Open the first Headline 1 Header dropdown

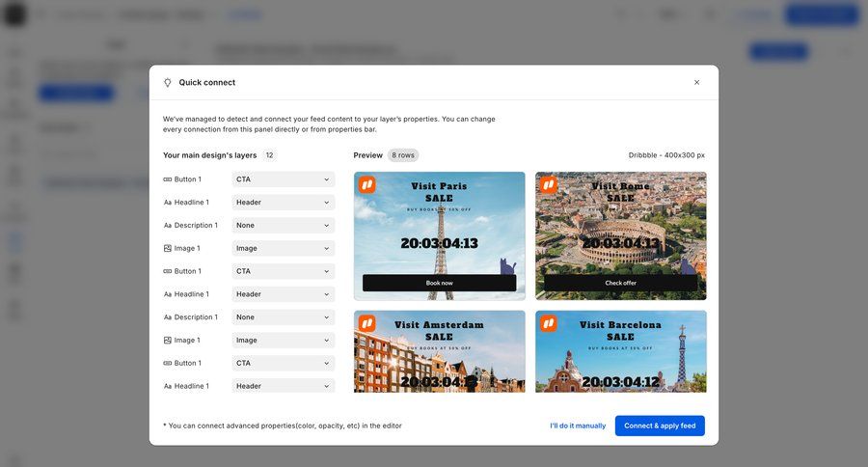[283, 203]
